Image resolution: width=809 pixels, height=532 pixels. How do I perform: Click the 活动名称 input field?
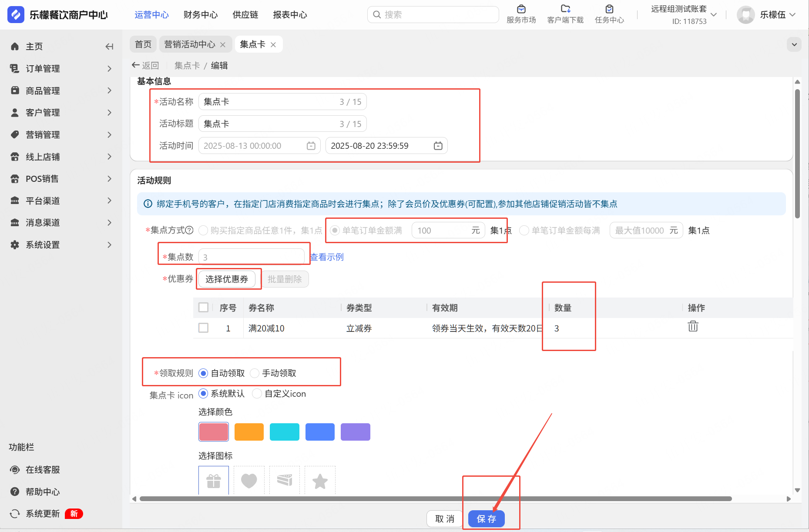(283, 102)
